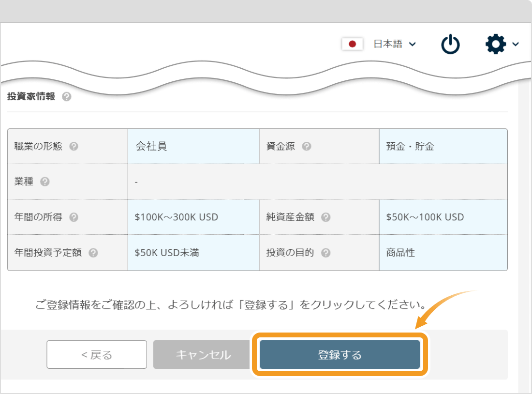Click the < 戻る button

pyautogui.click(x=97, y=355)
